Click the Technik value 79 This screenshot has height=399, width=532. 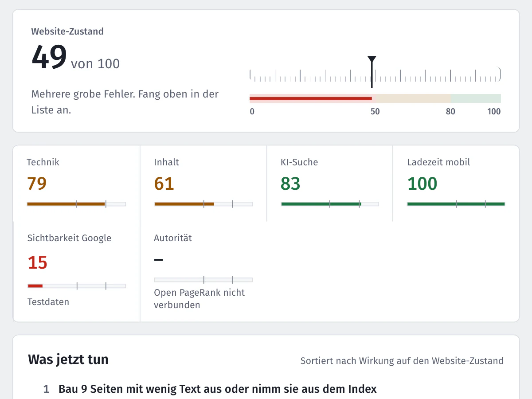pos(37,184)
